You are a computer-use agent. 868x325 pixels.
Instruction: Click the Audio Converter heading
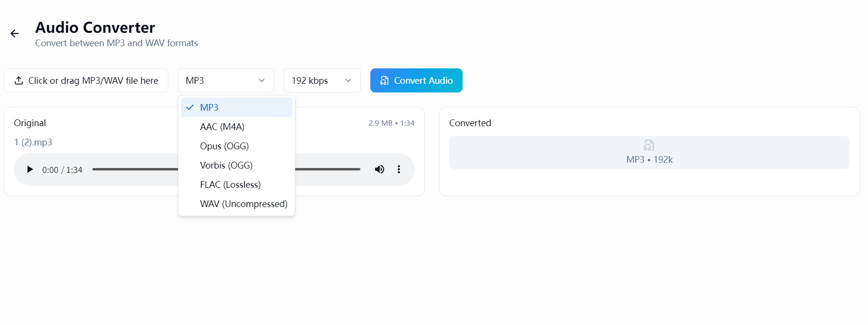[95, 27]
